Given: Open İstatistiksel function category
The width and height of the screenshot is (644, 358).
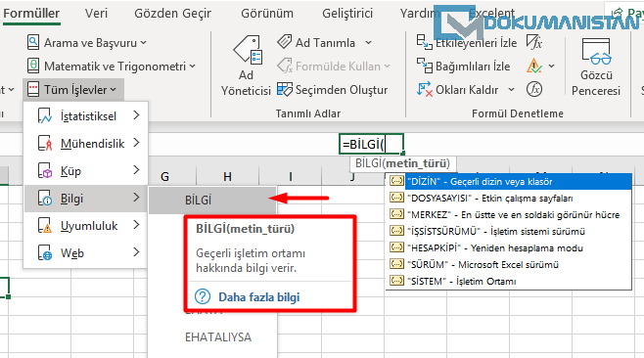Looking at the screenshot, I should click(x=86, y=115).
